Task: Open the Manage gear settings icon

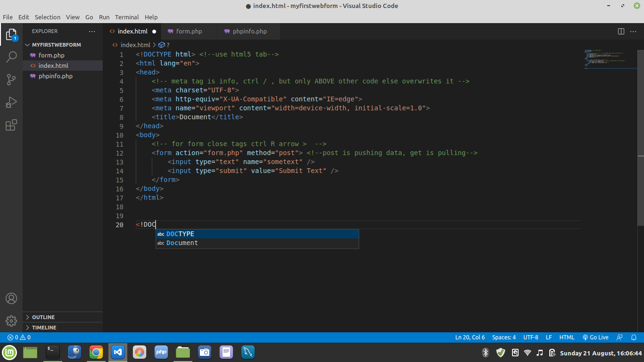Action: pyautogui.click(x=11, y=321)
